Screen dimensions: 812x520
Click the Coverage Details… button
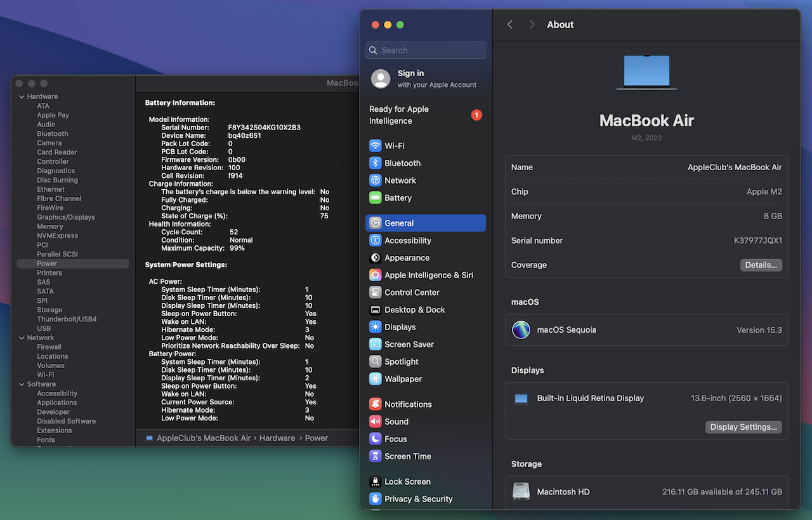pyautogui.click(x=761, y=265)
